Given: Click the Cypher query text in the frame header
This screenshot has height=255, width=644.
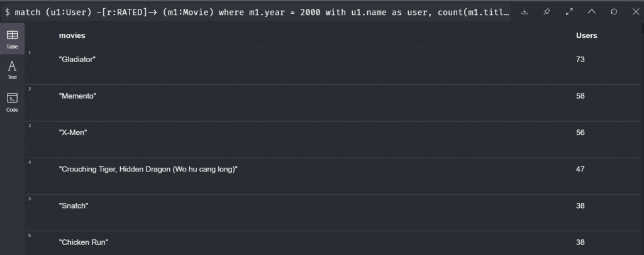Looking at the screenshot, I should pos(258,12).
